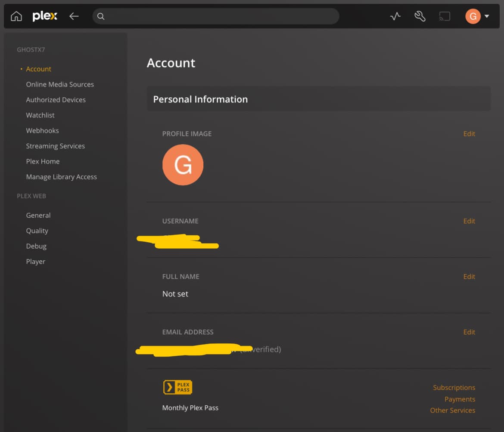Open the Activity pulse icon

[395, 16]
